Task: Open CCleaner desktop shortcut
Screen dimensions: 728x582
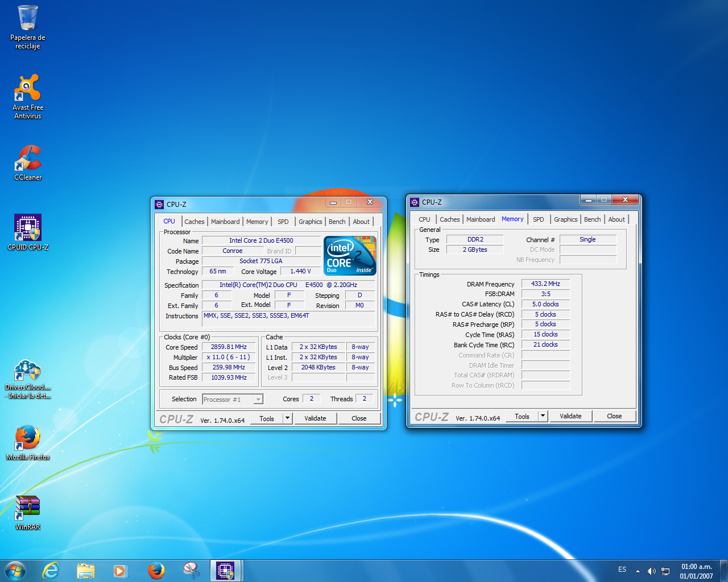Action: 28,163
